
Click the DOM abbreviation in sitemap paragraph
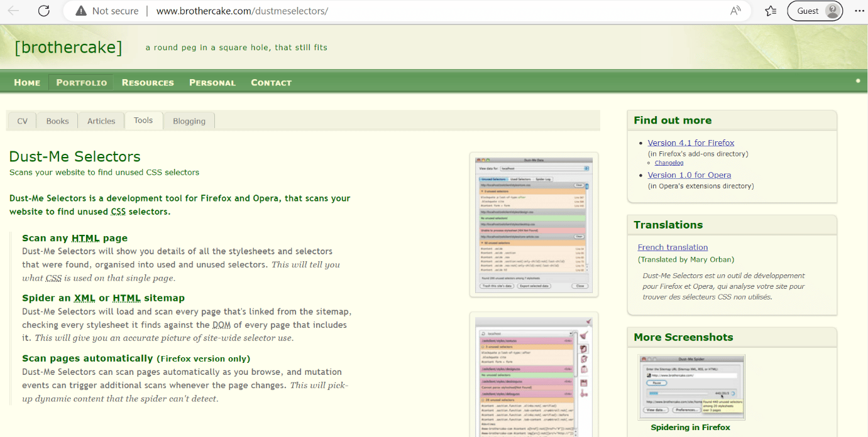pyautogui.click(x=221, y=325)
